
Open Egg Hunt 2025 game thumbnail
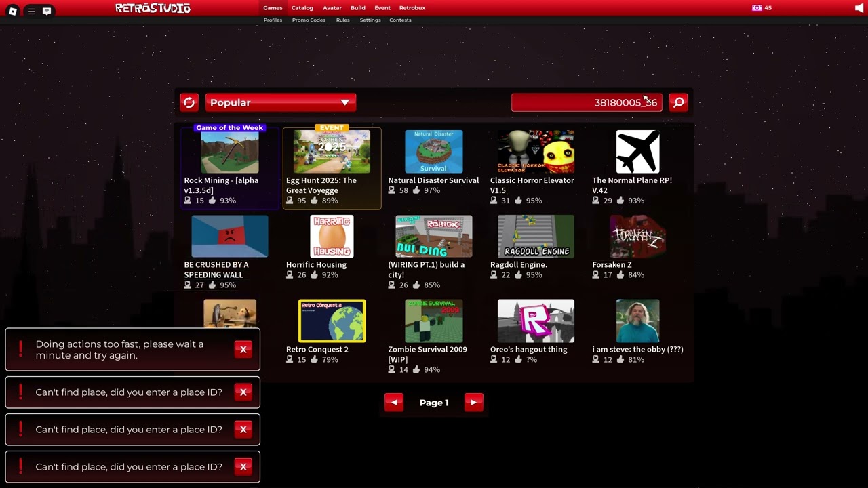332,152
